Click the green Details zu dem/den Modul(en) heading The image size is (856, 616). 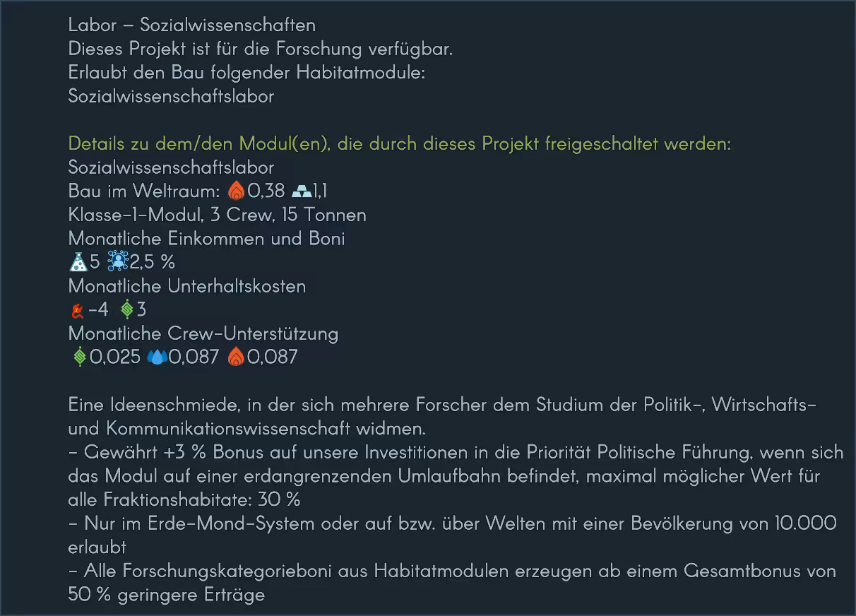399,143
